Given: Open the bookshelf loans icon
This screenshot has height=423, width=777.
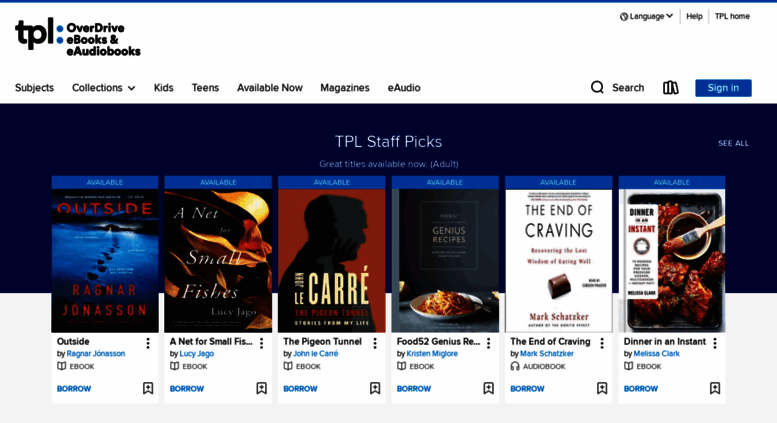Looking at the screenshot, I should 670,88.
